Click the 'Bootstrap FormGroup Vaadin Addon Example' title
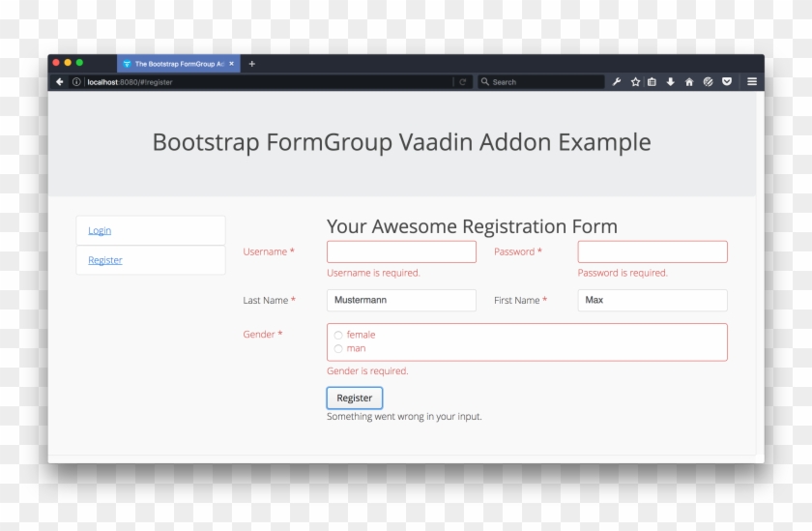The width and height of the screenshot is (812, 531). 402,142
